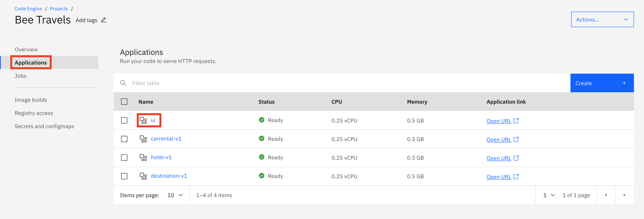
Task: Click the Create button
Action: click(x=602, y=83)
